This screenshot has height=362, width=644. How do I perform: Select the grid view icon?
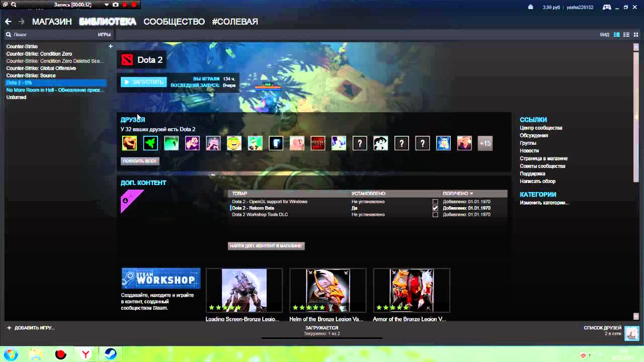click(x=636, y=35)
